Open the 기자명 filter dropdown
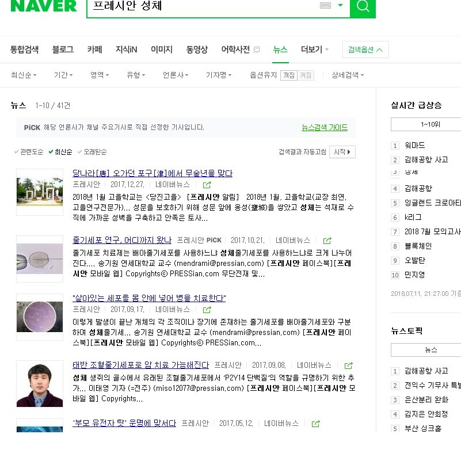This screenshot has height=476, width=461. 219,75
